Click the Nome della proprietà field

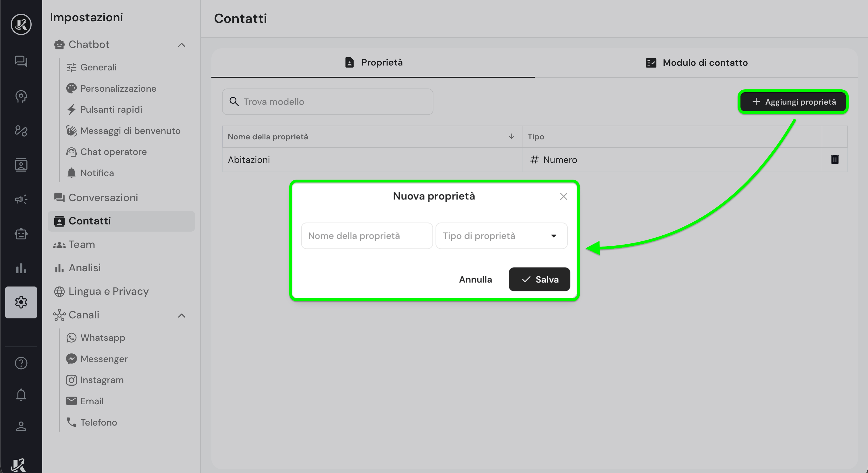tap(367, 236)
